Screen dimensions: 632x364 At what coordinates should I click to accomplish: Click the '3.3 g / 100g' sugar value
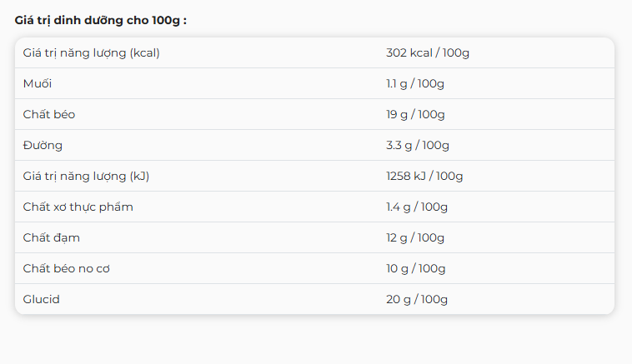pyautogui.click(x=418, y=145)
